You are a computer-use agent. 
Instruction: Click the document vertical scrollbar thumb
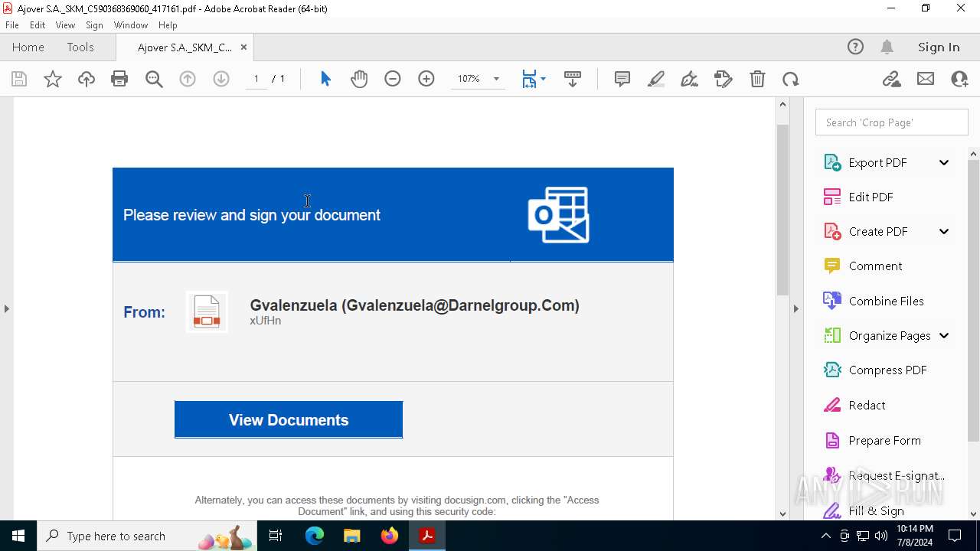[782, 210]
